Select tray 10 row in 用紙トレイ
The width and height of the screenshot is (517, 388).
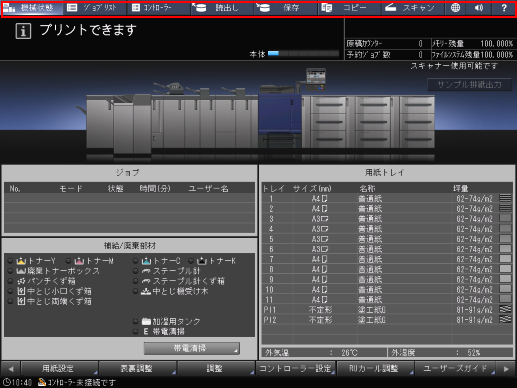pos(387,289)
